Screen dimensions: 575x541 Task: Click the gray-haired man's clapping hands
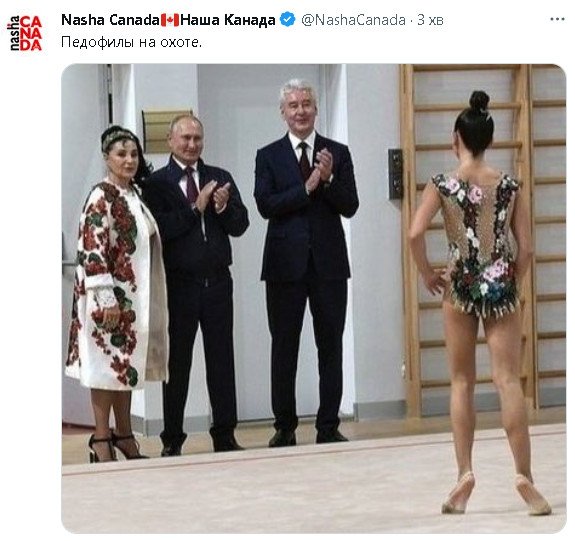point(319,169)
